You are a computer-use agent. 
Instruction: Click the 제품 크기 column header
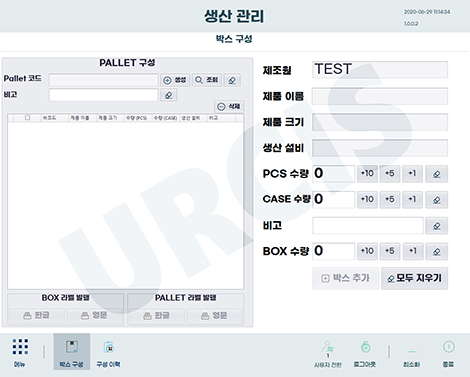pos(110,118)
